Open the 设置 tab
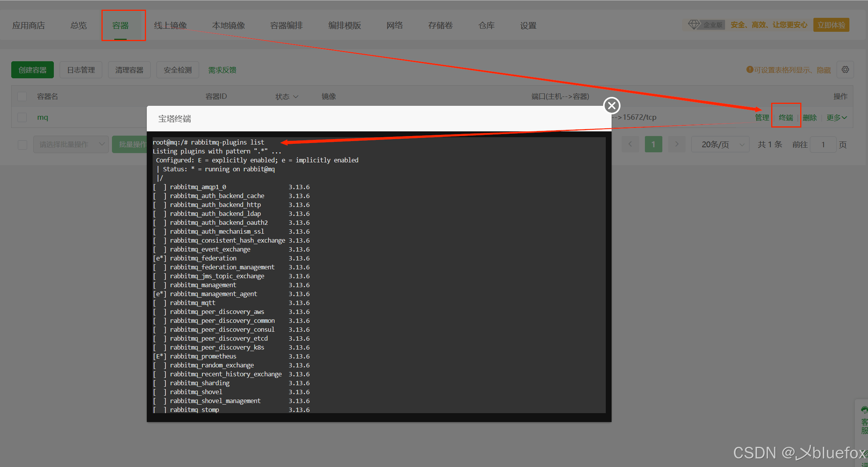 pyautogui.click(x=528, y=26)
